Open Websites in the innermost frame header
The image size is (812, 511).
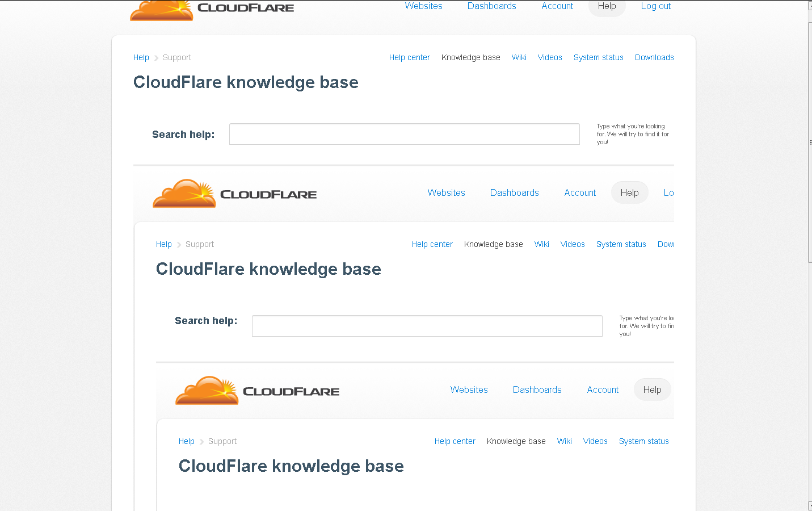[x=469, y=390]
